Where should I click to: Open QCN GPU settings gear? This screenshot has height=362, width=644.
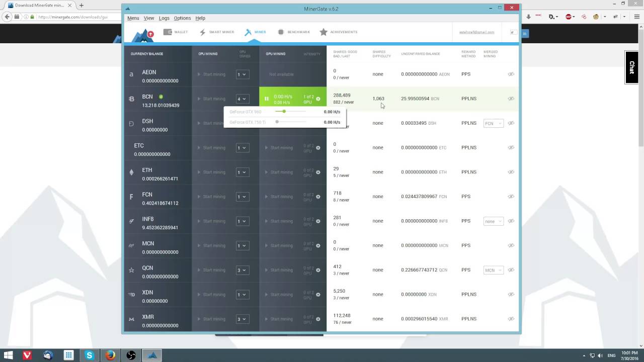click(318, 270)
